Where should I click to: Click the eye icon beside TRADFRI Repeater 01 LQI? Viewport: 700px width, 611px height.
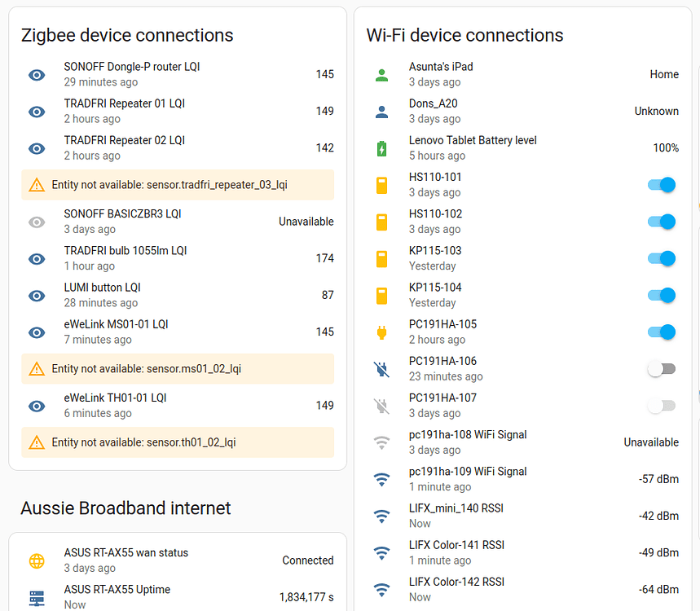pyautogui.click(x=37, y=112)
